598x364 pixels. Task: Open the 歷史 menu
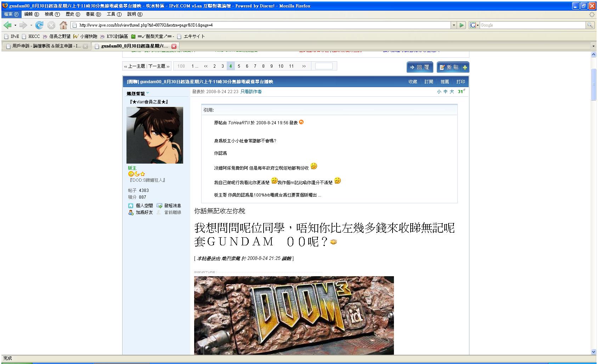73,14
